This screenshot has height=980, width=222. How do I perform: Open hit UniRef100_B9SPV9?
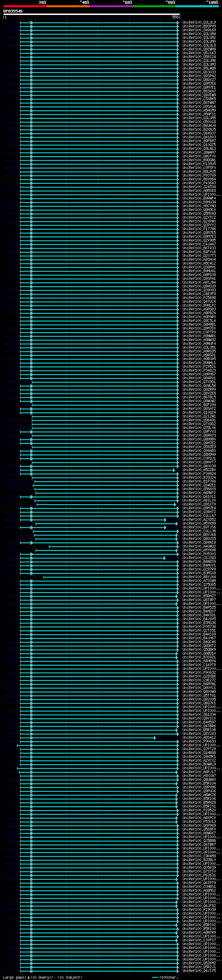click(x=199, y=26)
